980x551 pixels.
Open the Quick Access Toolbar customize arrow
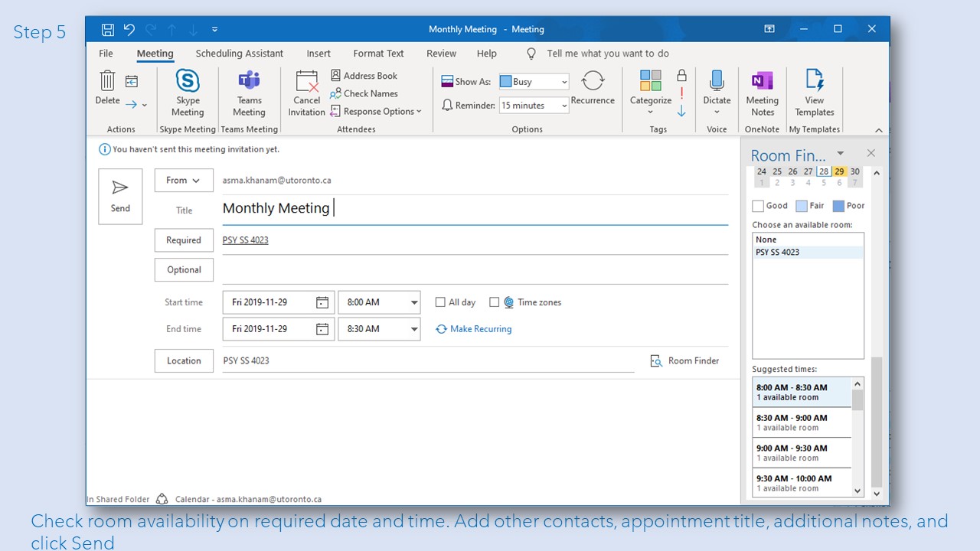click(214, 30)
